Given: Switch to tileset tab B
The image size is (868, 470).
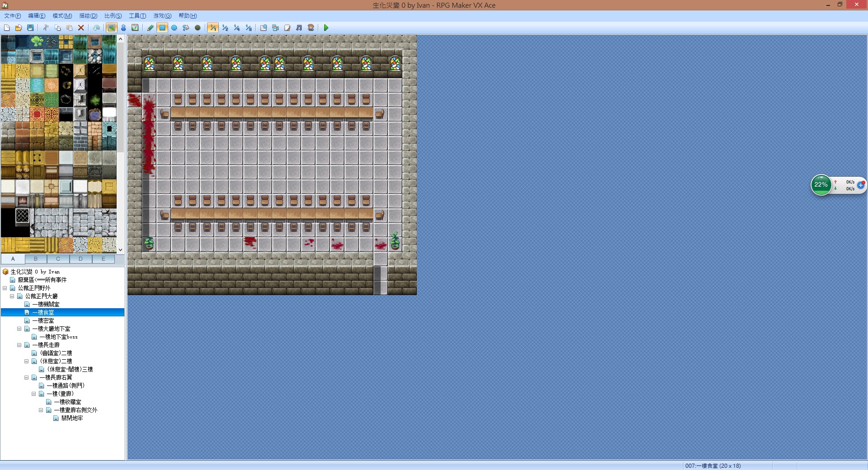Looking at the screenshot, I should 36,259.
